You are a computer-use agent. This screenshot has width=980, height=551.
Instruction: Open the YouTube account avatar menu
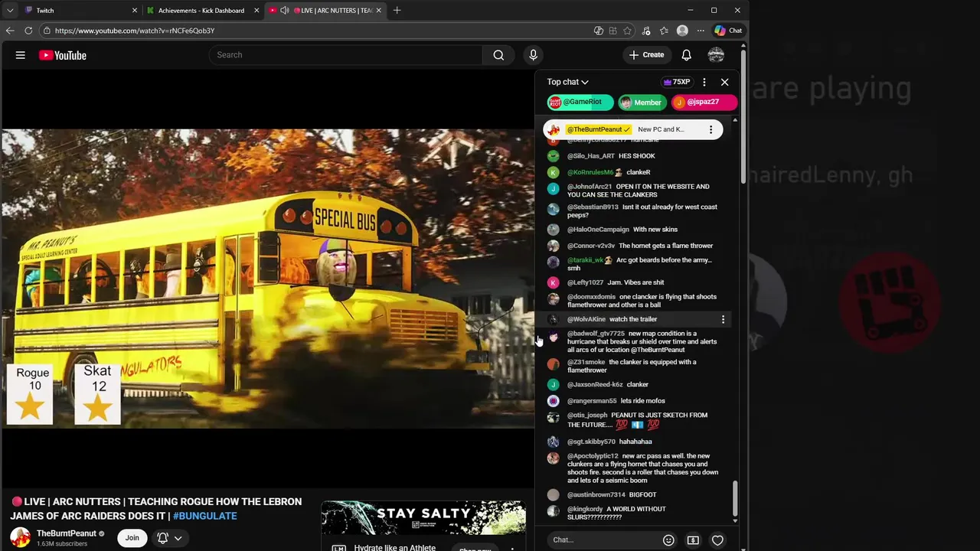[716, 55]
